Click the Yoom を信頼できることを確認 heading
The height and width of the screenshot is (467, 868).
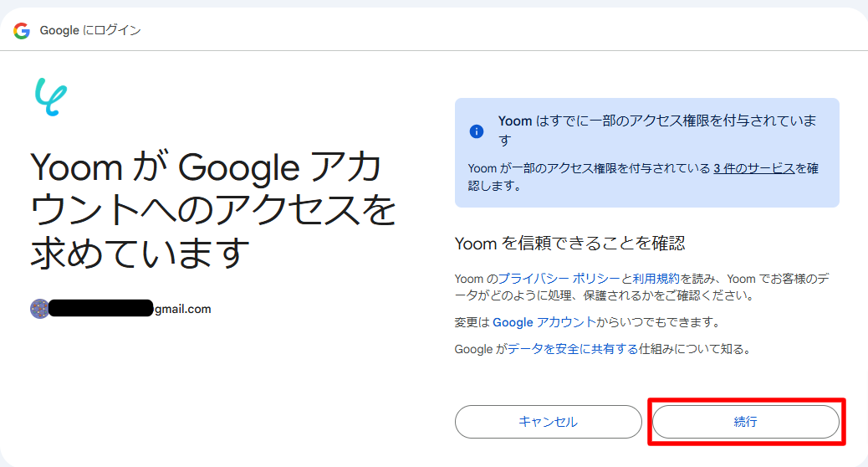[569, 244]
